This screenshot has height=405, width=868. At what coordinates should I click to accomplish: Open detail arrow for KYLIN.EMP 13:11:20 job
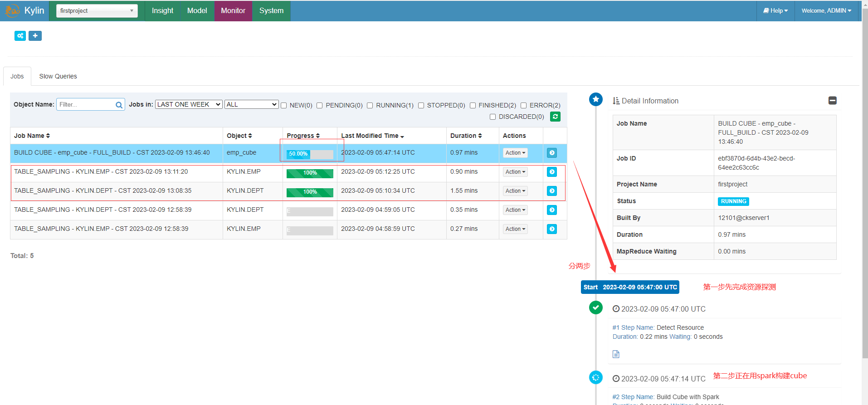[x=552, y=172]
